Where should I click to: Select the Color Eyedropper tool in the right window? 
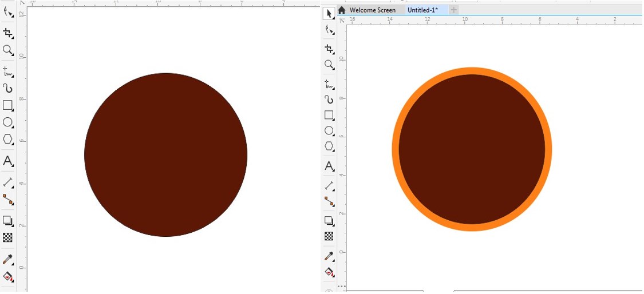[x=329, y=256]
